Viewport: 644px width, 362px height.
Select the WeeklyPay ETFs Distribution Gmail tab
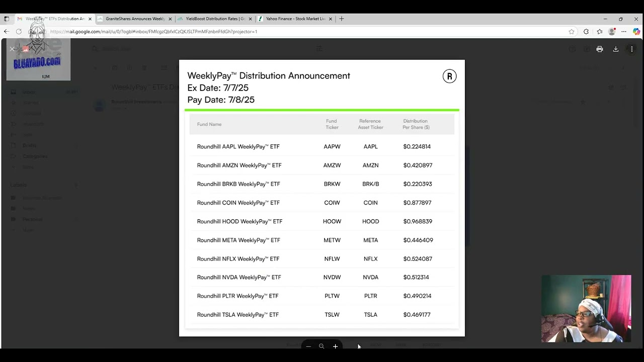point(54,19)
